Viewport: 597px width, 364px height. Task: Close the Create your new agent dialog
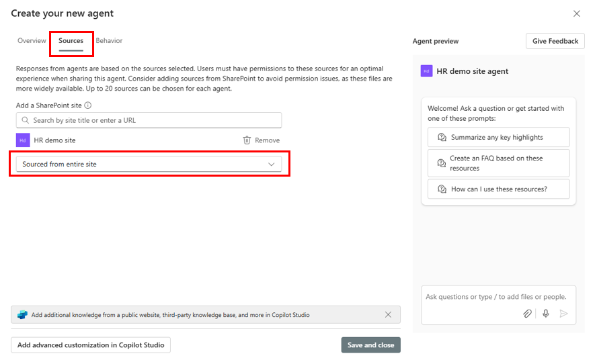(577, 13)
